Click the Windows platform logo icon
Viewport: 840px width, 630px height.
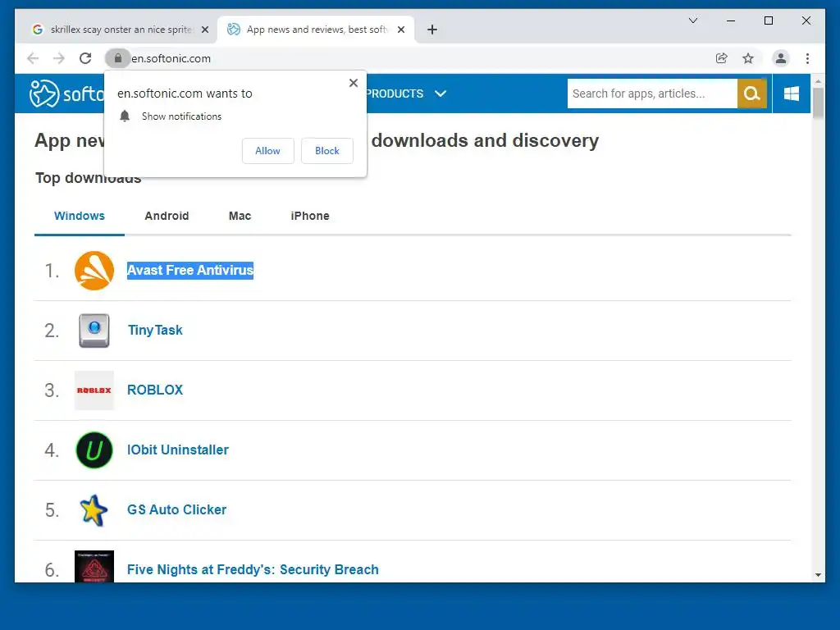tap(792, 94)
